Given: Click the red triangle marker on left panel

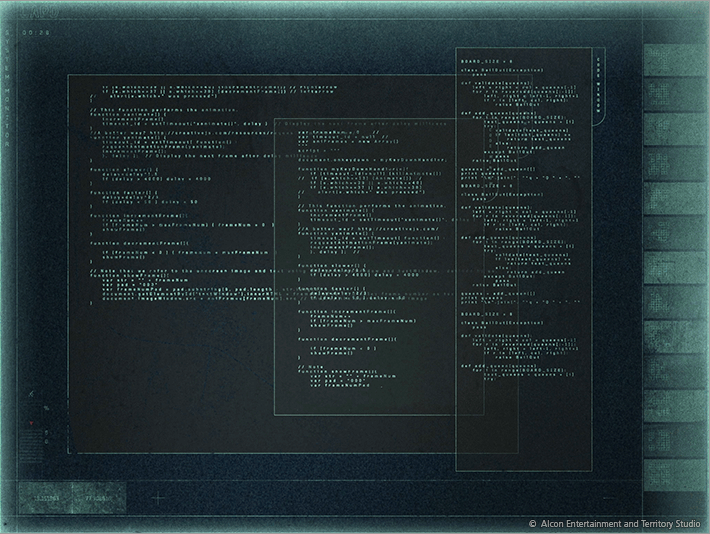Looking at the screenshot, I should pyautogui.click(x=33, y=423).
